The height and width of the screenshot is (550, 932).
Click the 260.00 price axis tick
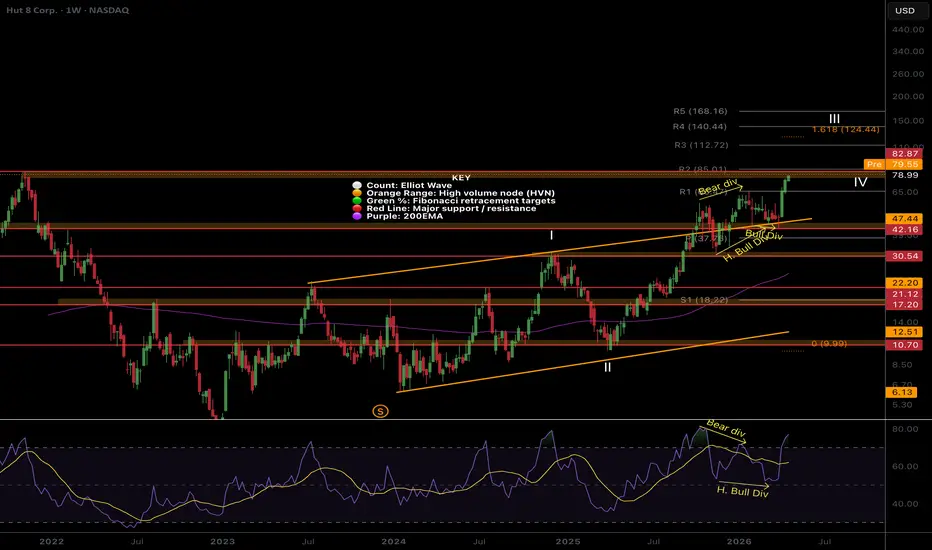coord(908,74)
